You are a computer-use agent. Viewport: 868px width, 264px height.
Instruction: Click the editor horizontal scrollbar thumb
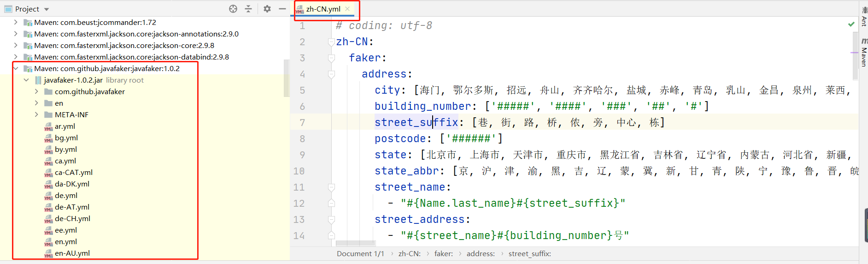tap(355, 243)
